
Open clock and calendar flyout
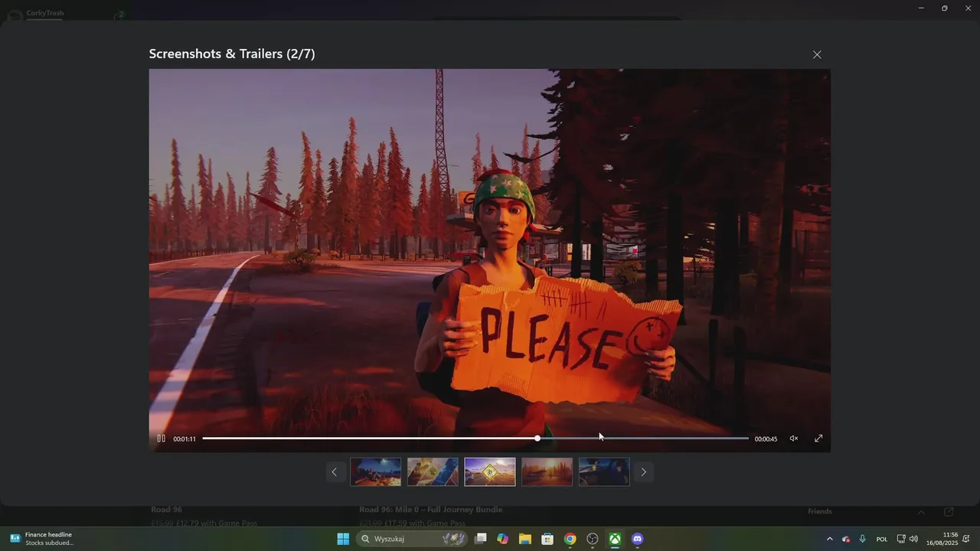point(942,539)
